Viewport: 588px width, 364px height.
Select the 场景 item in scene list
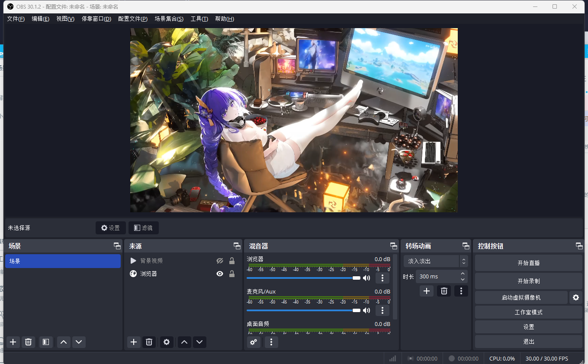(63, 261)
